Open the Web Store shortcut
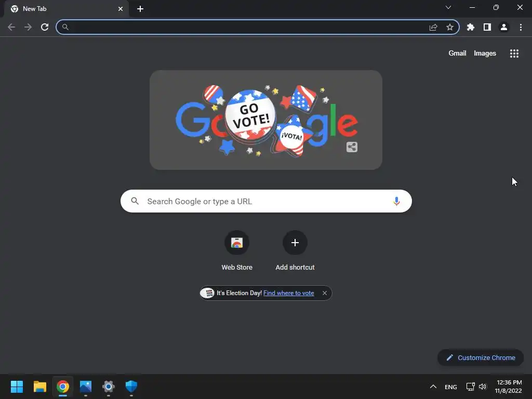Viewport: 532px width, 399px height. point(237,251)
